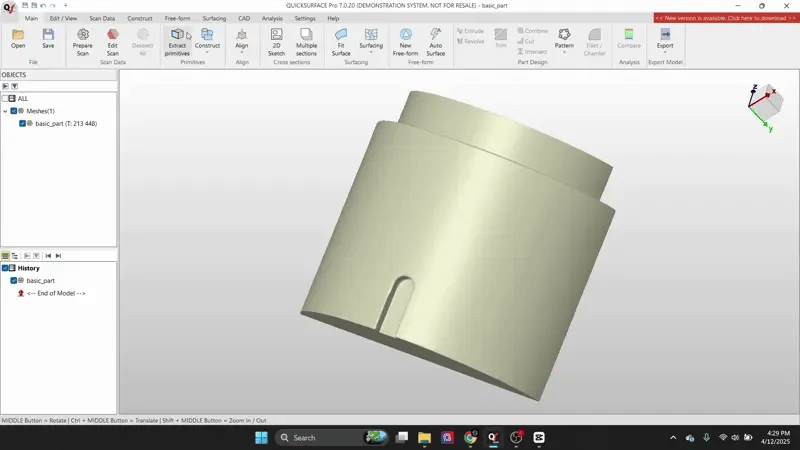Click the Fit Surface tool
This screenshot has height=450, width=800.
[341, 39]
